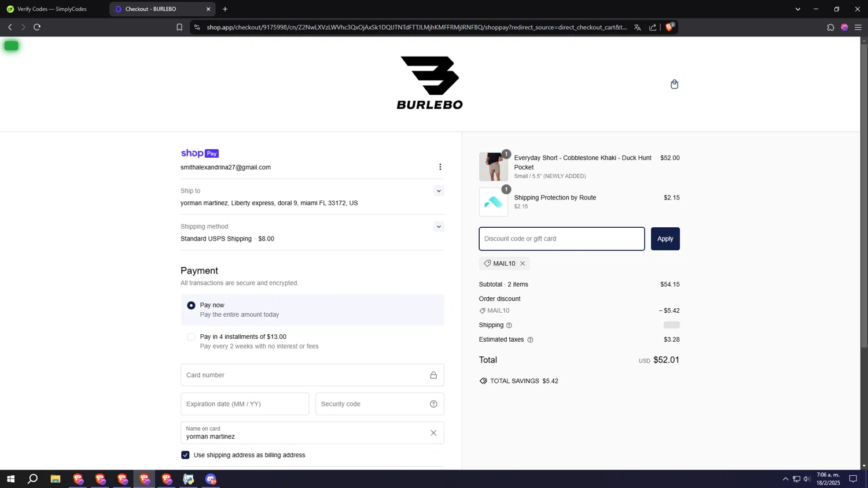Click the Shipping Protection by Route thumbnail

(x=494, y=202)
